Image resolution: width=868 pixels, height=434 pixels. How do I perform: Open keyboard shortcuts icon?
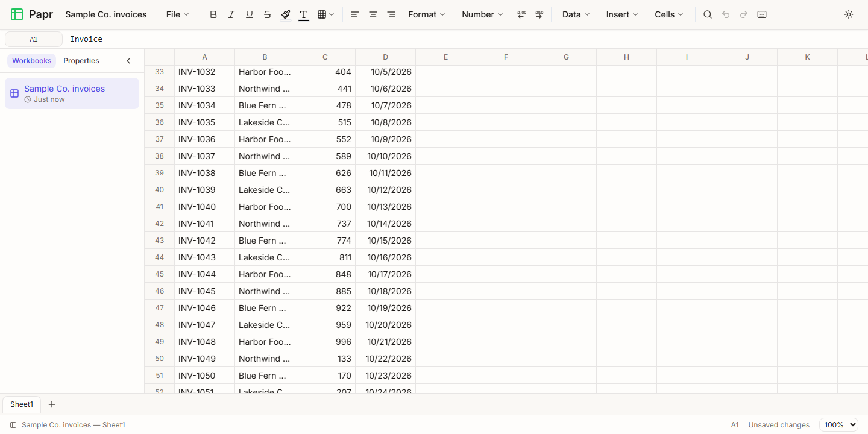click(x=762, y=14)
